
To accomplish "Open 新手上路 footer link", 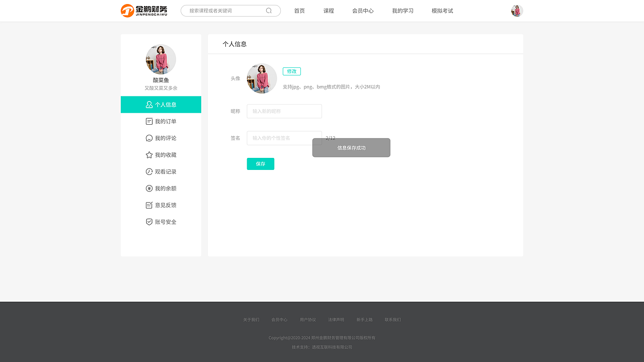I will 365,320.
